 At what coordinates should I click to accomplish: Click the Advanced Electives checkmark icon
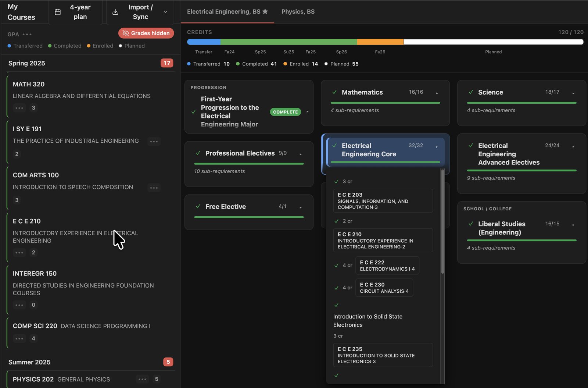(471, 146)
